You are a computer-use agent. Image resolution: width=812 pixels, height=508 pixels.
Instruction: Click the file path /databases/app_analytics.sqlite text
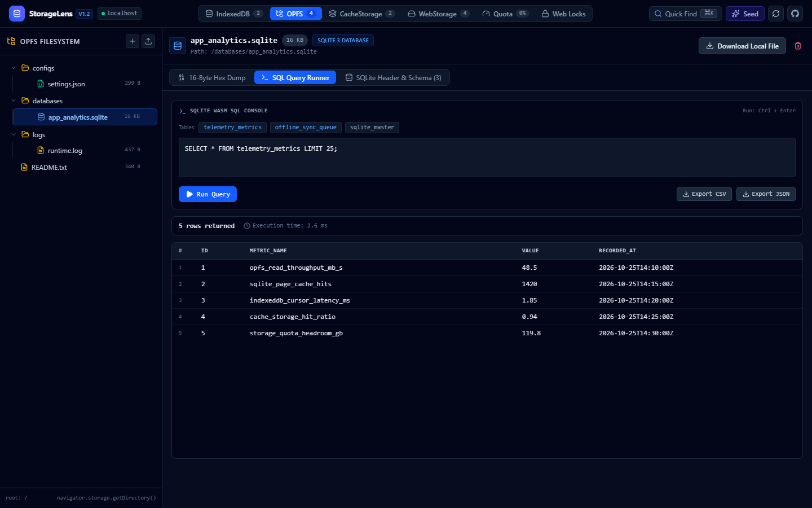(x=264, y=52)
